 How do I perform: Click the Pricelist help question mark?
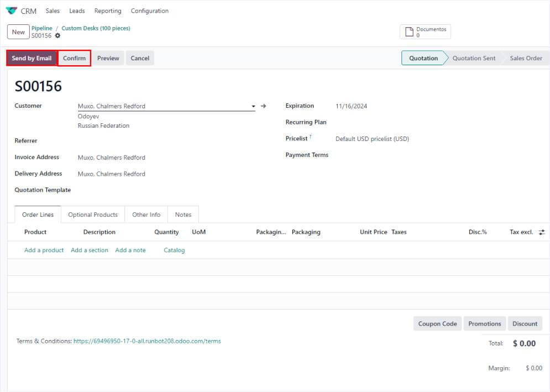[x=310, y=137]
